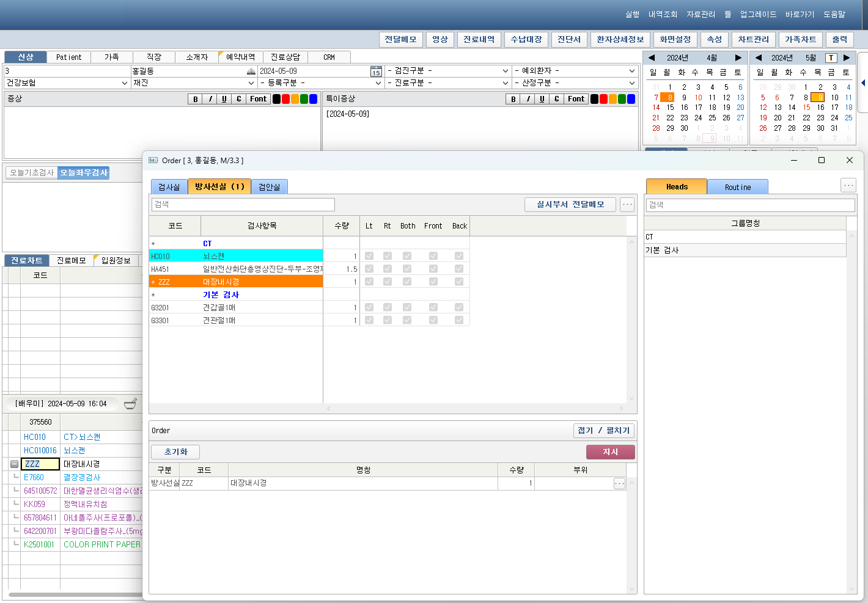Apply underline in the 특이증상 editor
The width and height of the screenshot is (868, 603).
pos(542,99)
